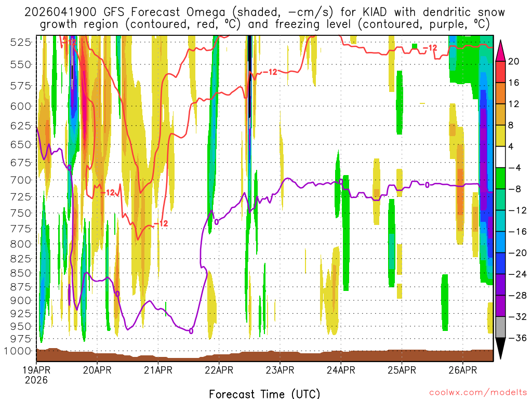The height and width of the screenshot is (399, 532).
Task: Click the 750 pressure level label
Action: click(x=20, y=213)
